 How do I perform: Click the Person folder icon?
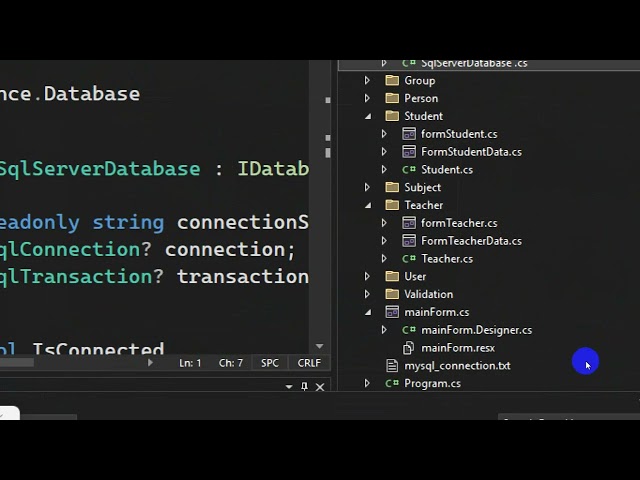[x=392, y=98]
